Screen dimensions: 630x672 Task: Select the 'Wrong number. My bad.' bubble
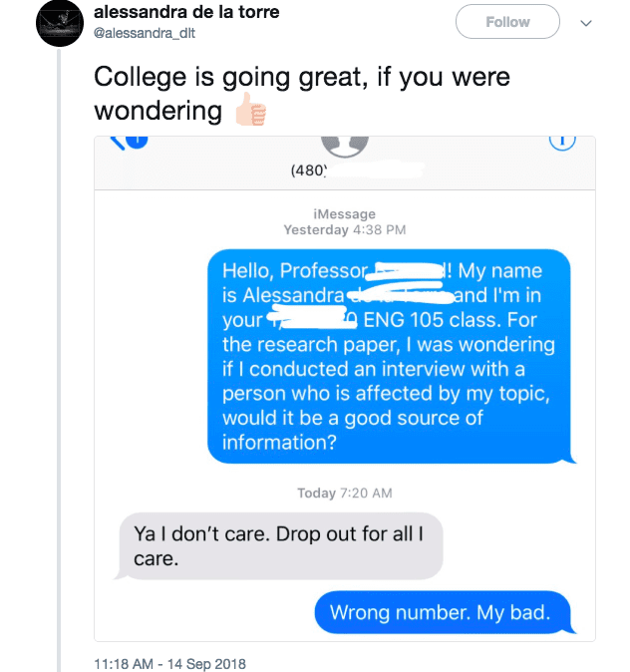444,612
